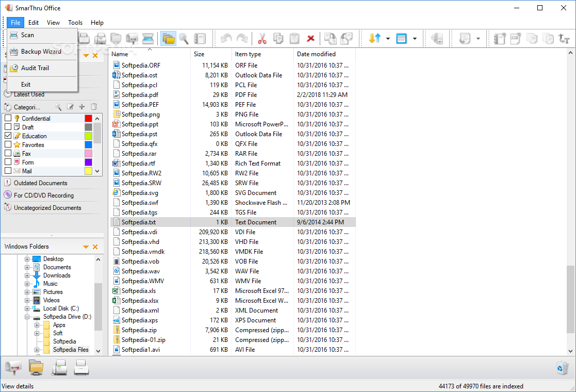Open the Windows Folders panel orange dropdown arrow
The width and height of the screenshot is (576, 392).
[86, 247]
